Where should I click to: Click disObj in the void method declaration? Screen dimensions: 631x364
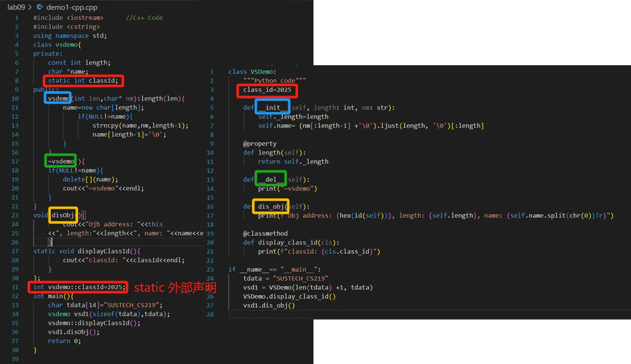coord(63,215)
